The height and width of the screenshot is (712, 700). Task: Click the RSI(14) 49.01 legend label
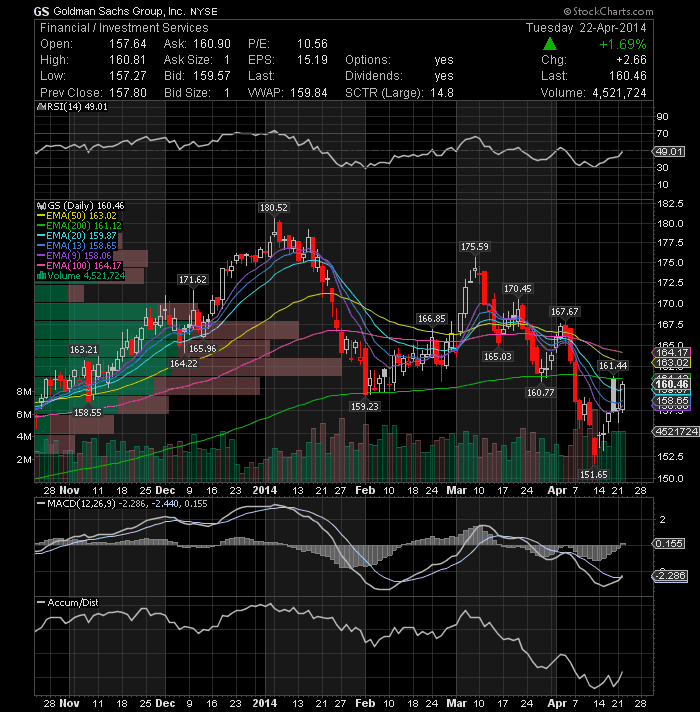click(76, 107)
